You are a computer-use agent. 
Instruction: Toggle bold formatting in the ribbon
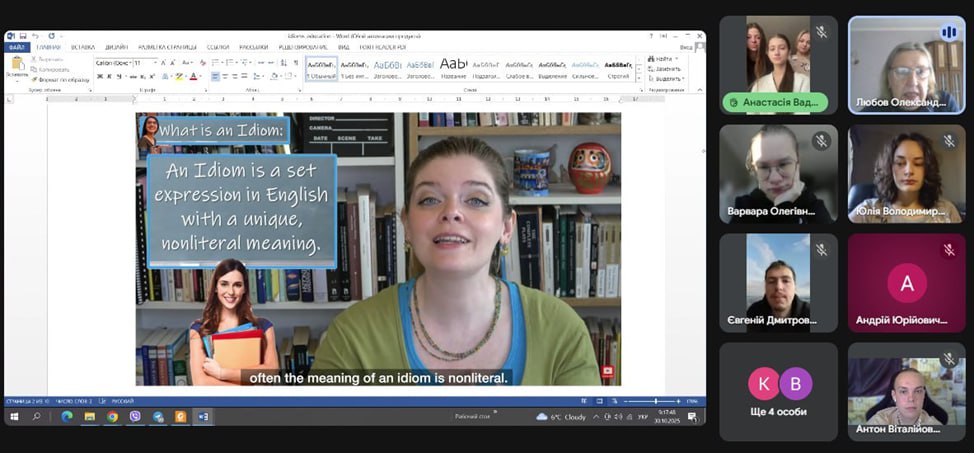coord(100,77)
